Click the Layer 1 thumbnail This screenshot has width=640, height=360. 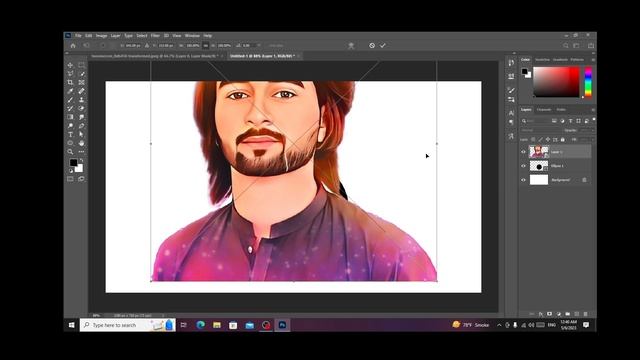539,152
